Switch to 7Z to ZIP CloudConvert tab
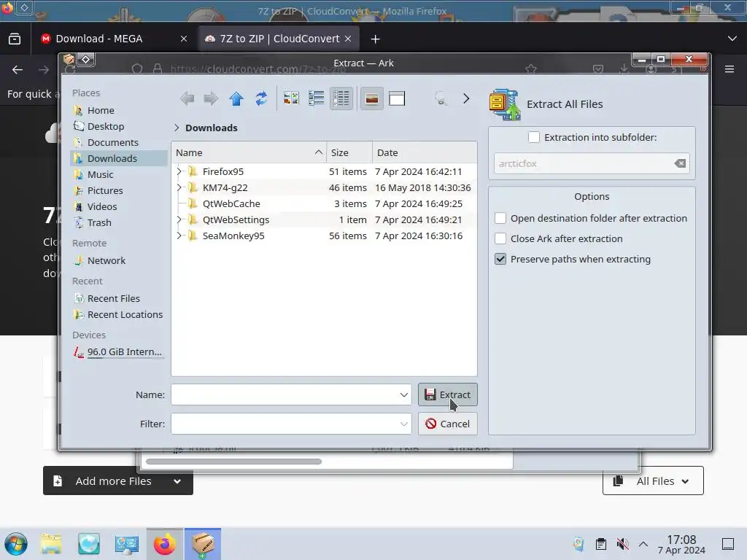Viewport: 747px width, 560px height. pyautogui.click(x=279, y=39)
